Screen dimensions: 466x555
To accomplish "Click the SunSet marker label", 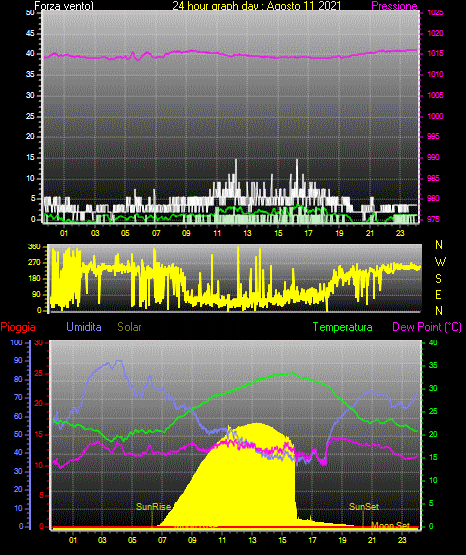I will click(364, 507).
